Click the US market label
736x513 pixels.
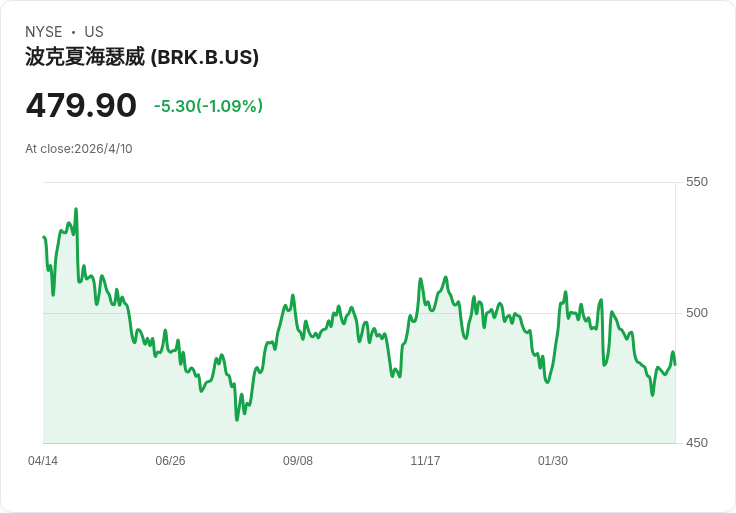pyautogui.click(x=94, y=32)
